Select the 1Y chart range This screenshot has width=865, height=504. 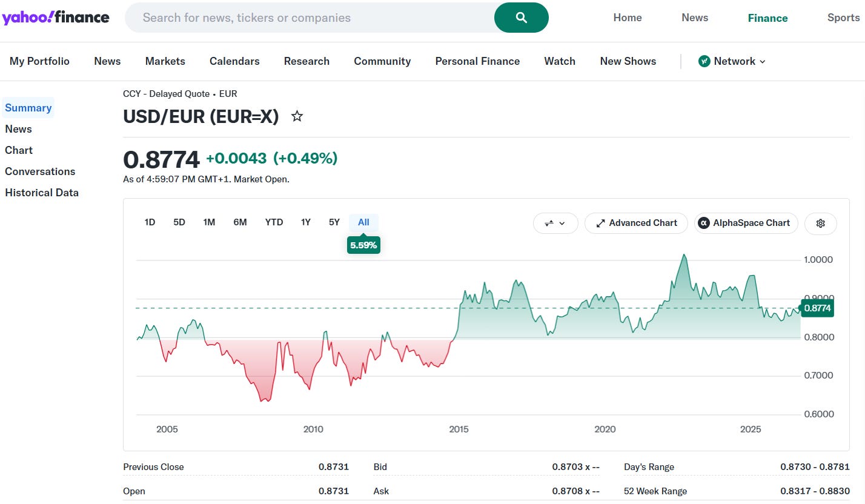click(x=306, y=222)
